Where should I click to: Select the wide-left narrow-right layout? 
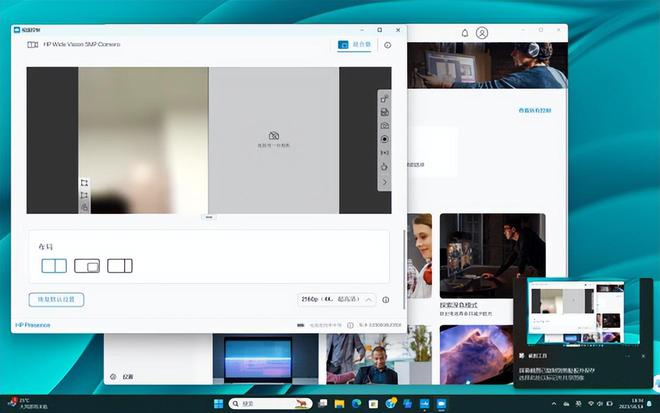pos(120,266)
